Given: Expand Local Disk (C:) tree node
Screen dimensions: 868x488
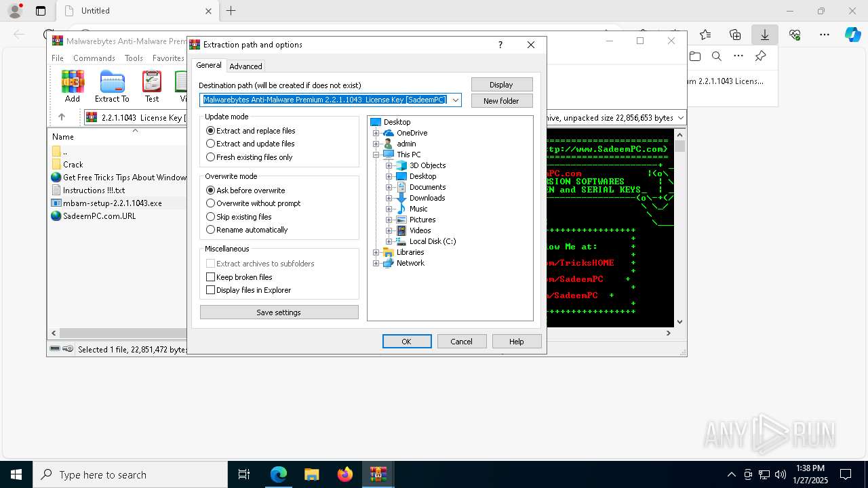Looking at the screenshot, I should click(389, 241).
